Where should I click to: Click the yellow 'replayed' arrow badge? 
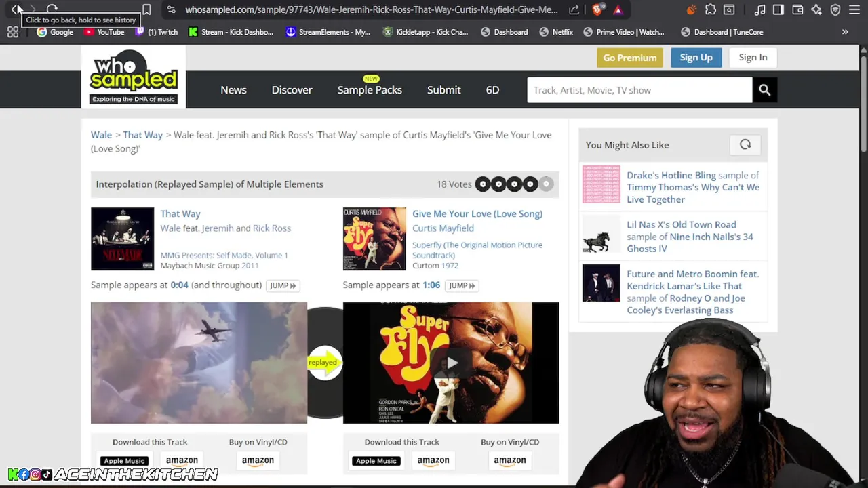(x=324, y=362)
